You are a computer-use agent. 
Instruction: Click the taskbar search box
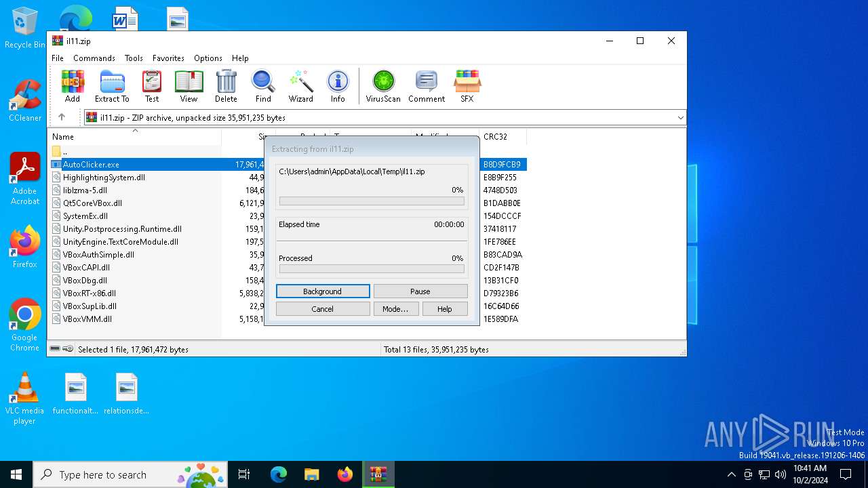pos(131,474)
